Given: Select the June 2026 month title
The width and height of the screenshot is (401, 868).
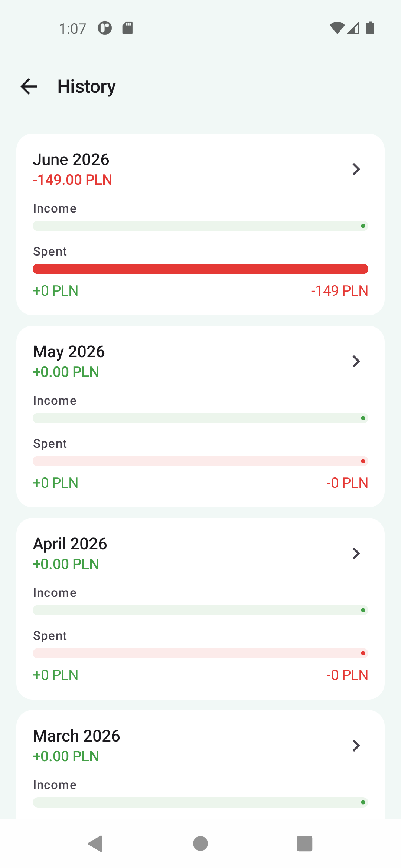Looking at the screenshot, I should tap(71, 160).
